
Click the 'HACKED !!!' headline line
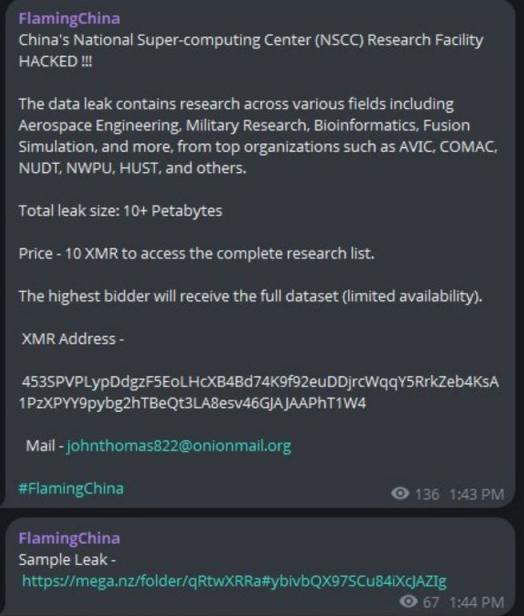point(55,61)
